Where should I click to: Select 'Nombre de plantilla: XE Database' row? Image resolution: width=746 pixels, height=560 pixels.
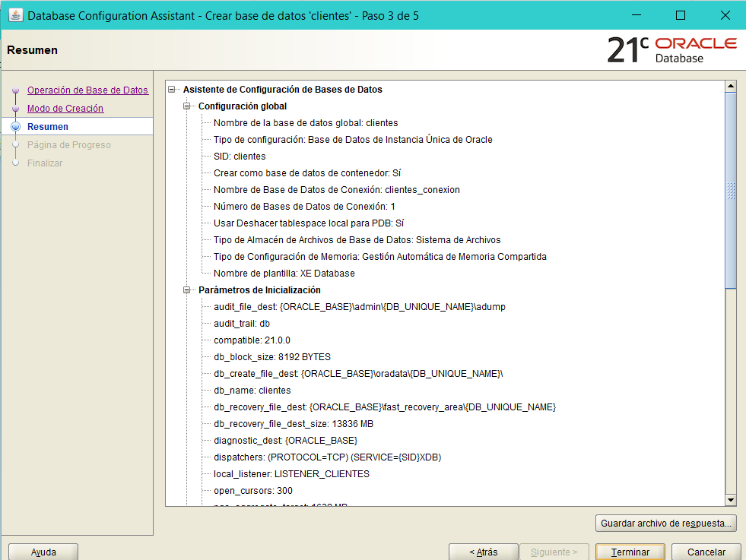click(284, 274)
